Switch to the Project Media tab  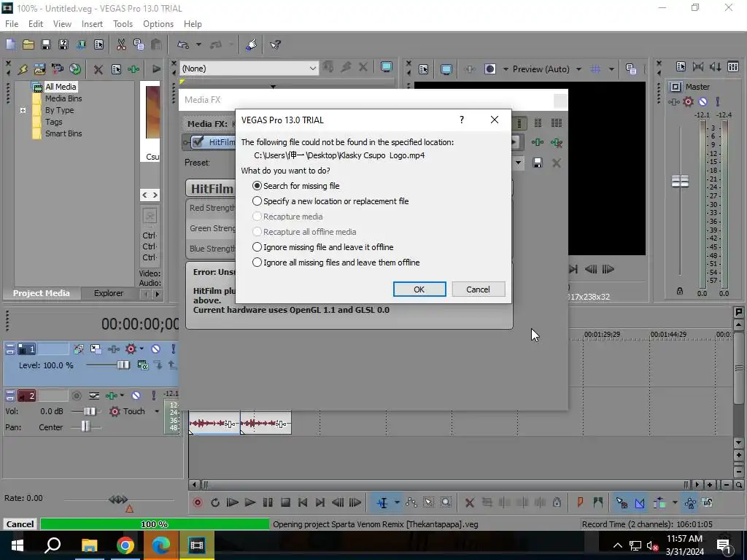[41, 293]
